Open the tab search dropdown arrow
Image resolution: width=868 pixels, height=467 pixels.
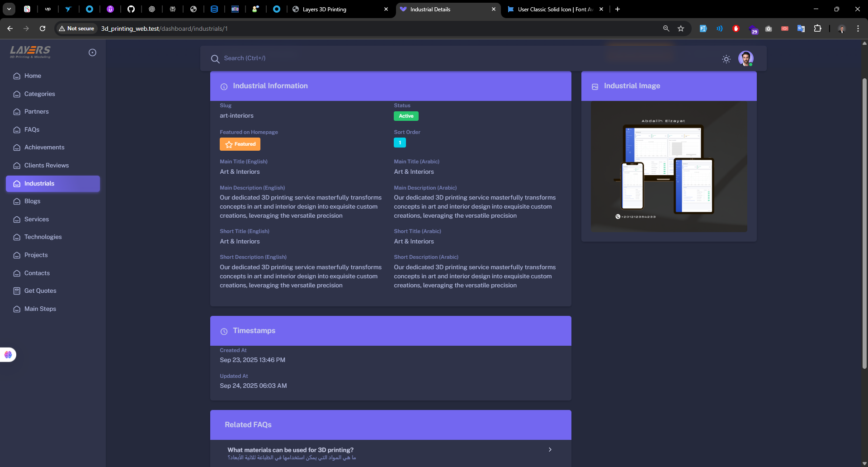click(9, 9)
